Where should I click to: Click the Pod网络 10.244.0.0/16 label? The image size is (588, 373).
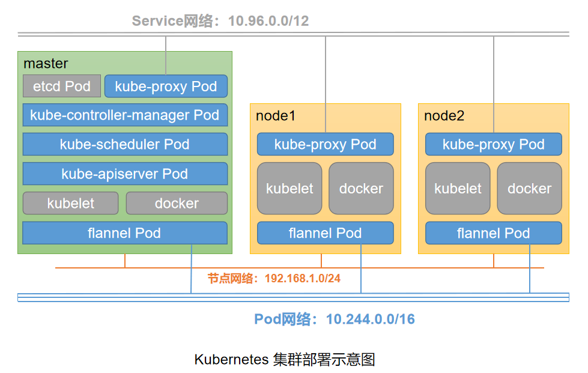point(334,319)
